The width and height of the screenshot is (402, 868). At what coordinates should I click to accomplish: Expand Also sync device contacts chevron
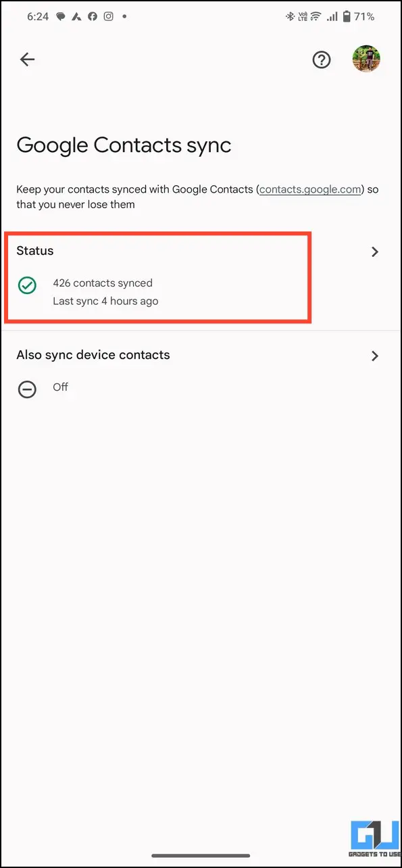pos(375,356)
